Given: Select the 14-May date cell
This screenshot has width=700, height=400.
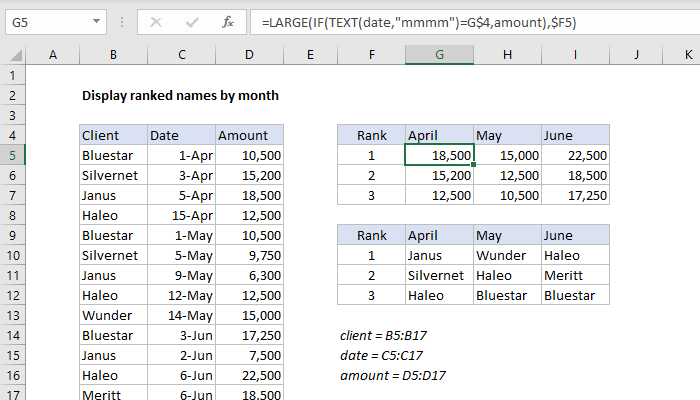Looking at the screenshot, I should (181, 315).
